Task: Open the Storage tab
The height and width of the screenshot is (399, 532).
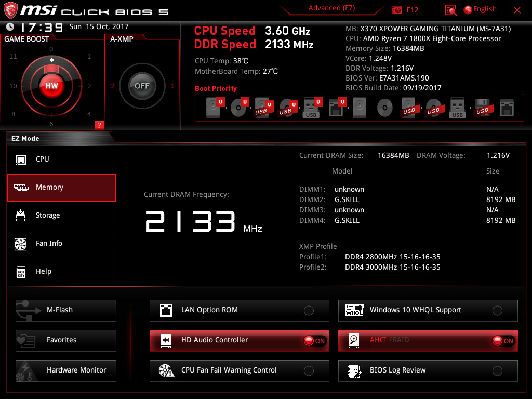Action: [61, 216]
